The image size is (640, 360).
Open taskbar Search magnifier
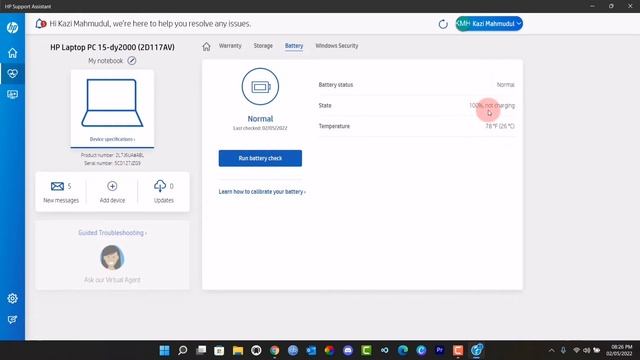(183, 350)
